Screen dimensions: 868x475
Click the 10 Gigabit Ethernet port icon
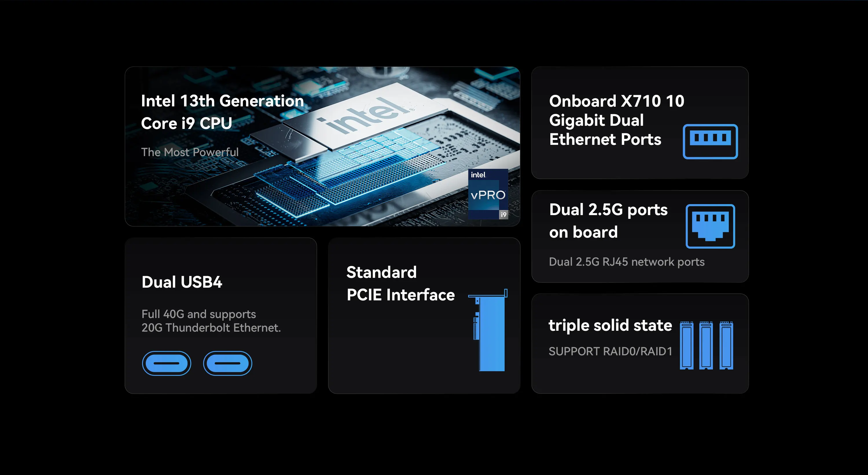710,141
